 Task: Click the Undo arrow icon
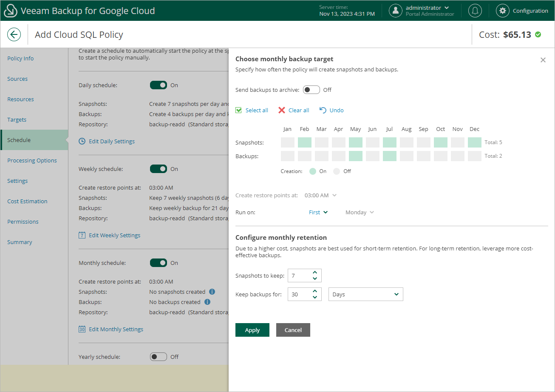tap(323, 110)
